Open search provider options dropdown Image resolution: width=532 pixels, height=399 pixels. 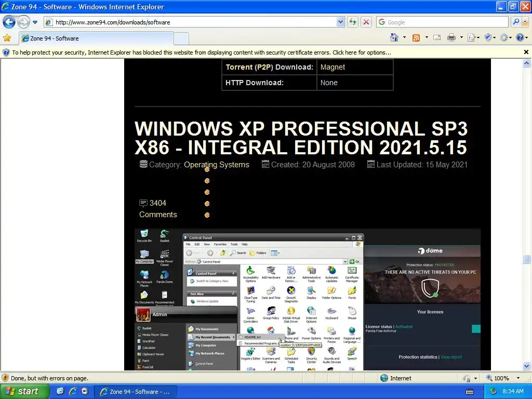(525, 22)
